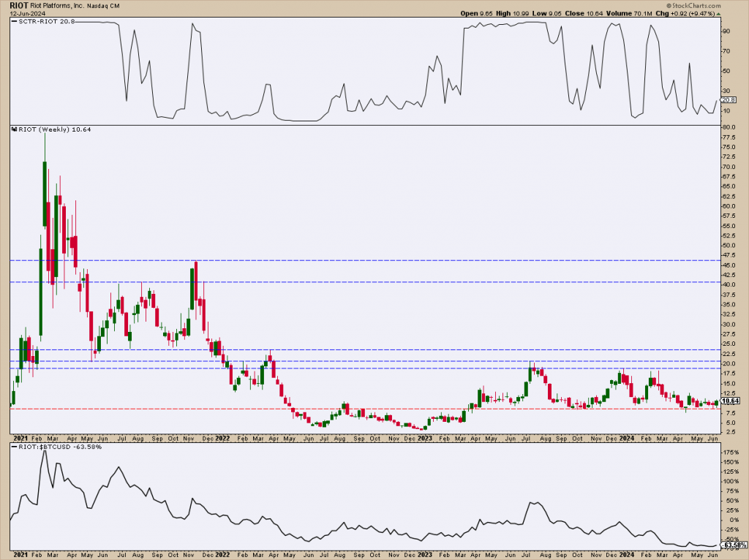Click the 2022 year label under the price panel
This screenshot has height=560, width=749.
(x=222, y=438)
